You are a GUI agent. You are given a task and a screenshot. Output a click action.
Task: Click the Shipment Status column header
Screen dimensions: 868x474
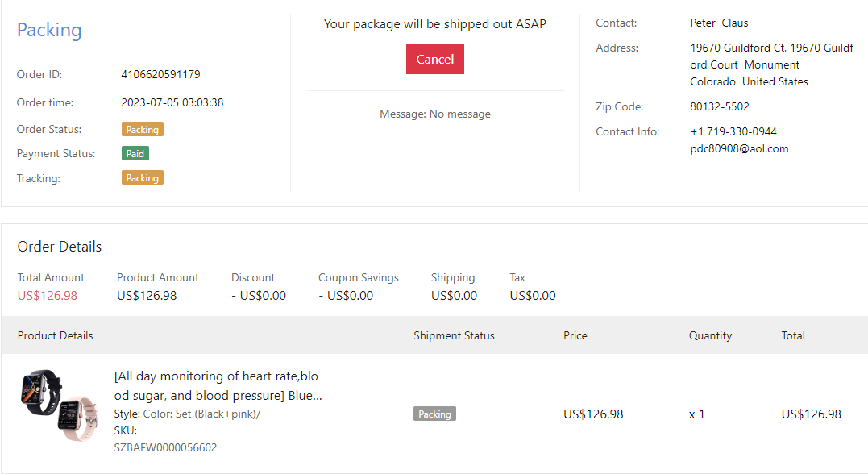[454, 335]
